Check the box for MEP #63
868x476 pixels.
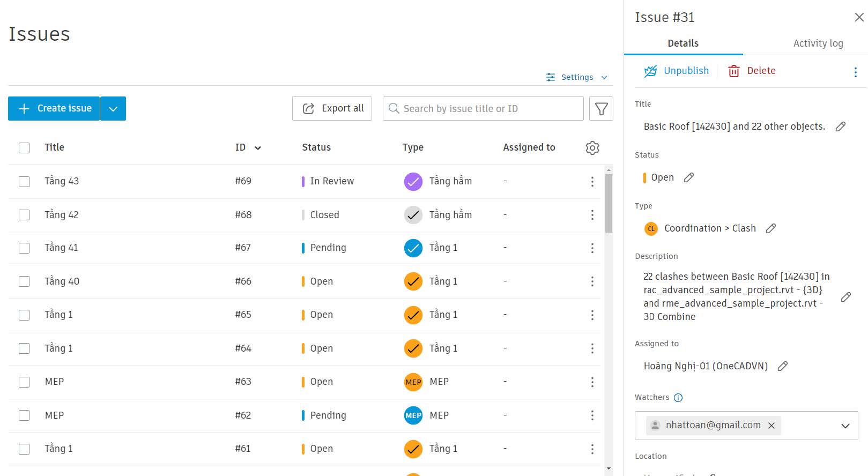(24, 382)
